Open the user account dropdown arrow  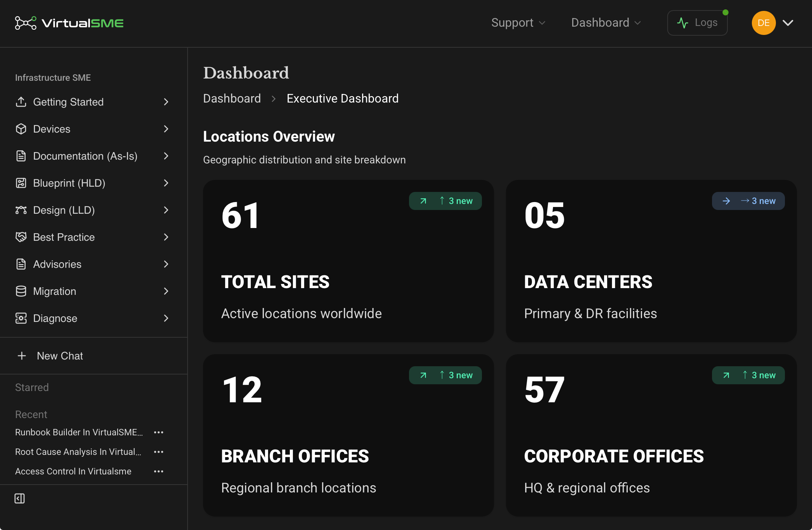coord(788,23)
